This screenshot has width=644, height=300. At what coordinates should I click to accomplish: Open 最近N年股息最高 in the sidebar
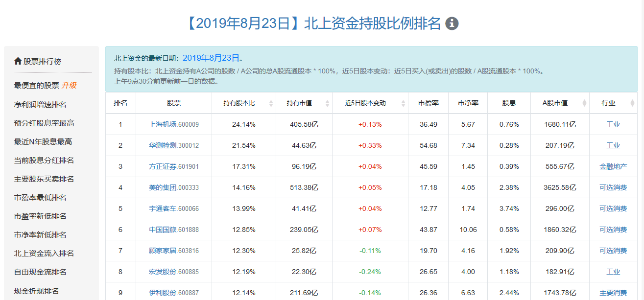click(x=43, y=141)
